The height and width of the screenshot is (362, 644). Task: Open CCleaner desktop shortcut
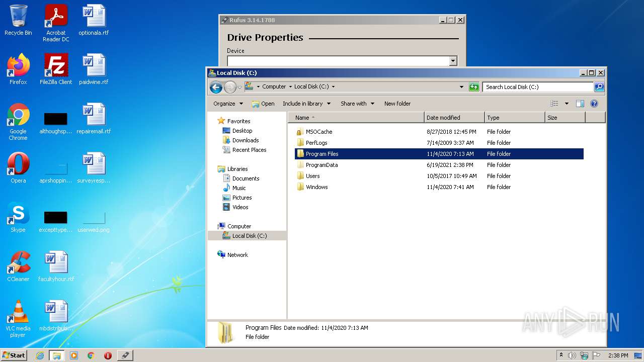[18, 266]
